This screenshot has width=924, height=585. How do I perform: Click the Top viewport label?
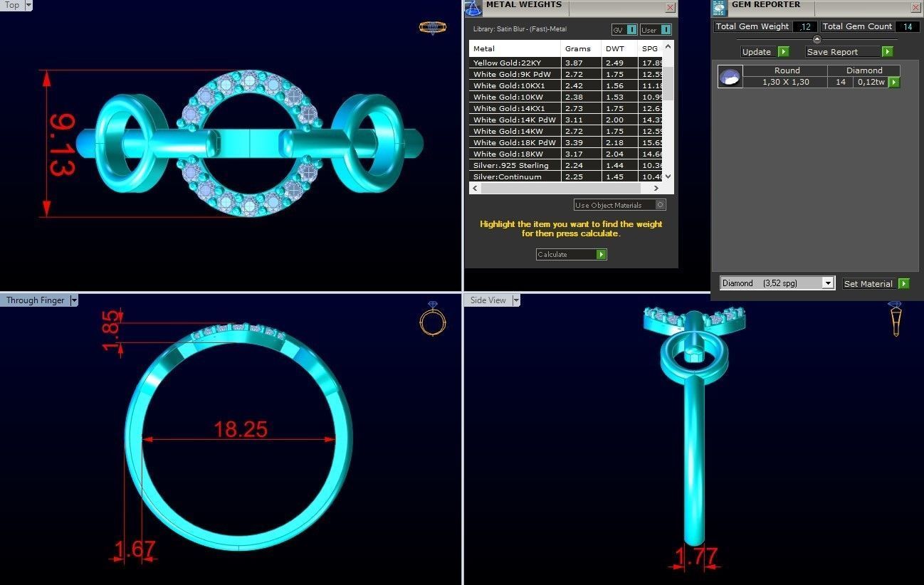pyautogui.click(x=12, y=5)
